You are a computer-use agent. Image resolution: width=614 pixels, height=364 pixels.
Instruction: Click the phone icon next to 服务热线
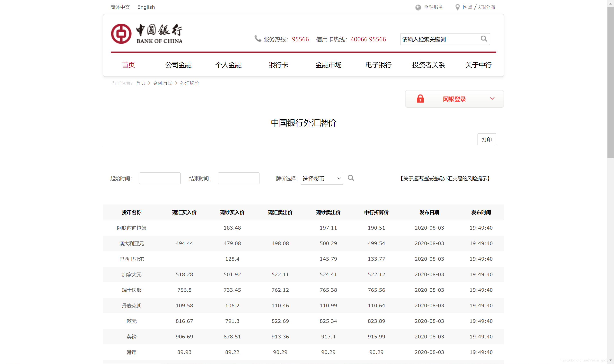(257, 38)
